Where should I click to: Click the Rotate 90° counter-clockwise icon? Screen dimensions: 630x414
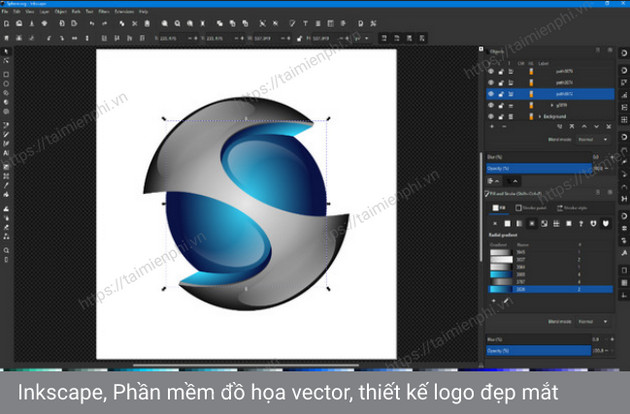[49, 38]
